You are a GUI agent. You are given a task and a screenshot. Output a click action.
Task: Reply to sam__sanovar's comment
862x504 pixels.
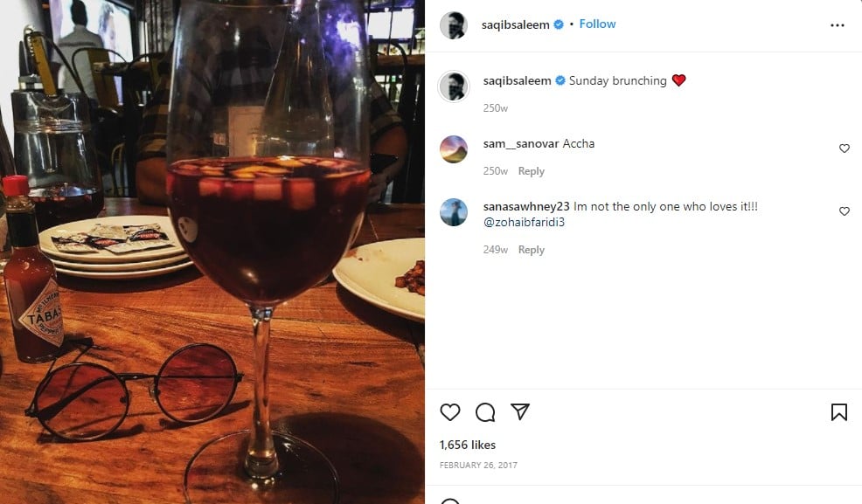(x=531, y=170)
